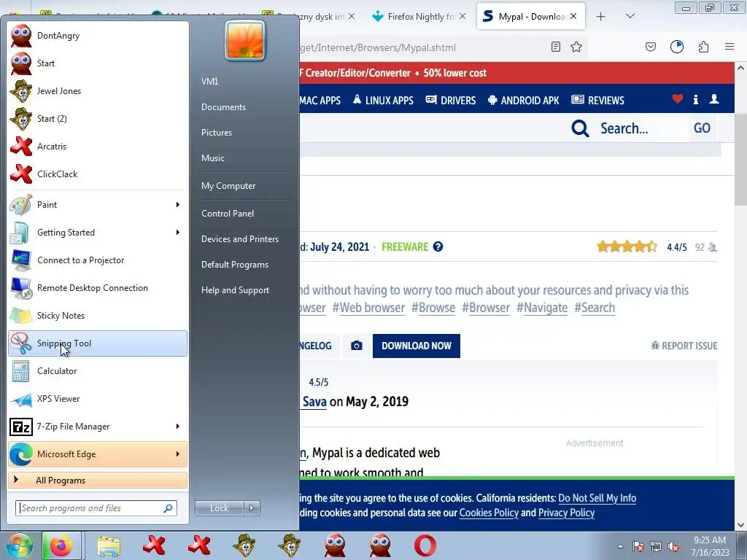Screen dimensions: 747x560
Task: Open Connect to a Projector
Action: 98,260
